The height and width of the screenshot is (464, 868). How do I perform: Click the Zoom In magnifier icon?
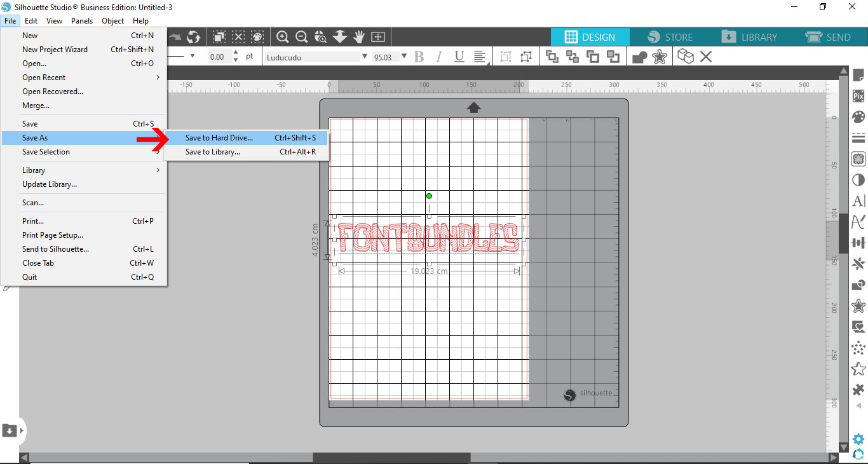pyautogui.click(x=283, y=37)
